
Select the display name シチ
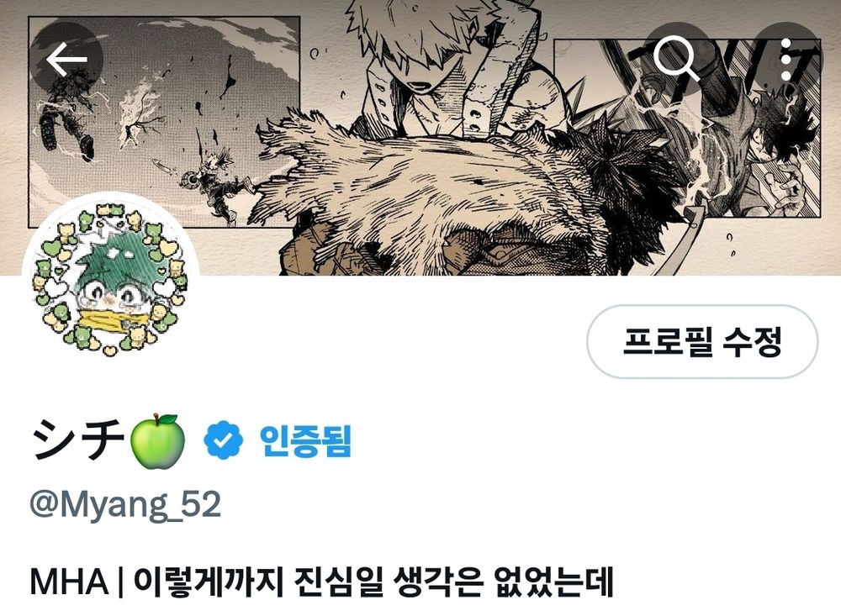pos(78,439)
